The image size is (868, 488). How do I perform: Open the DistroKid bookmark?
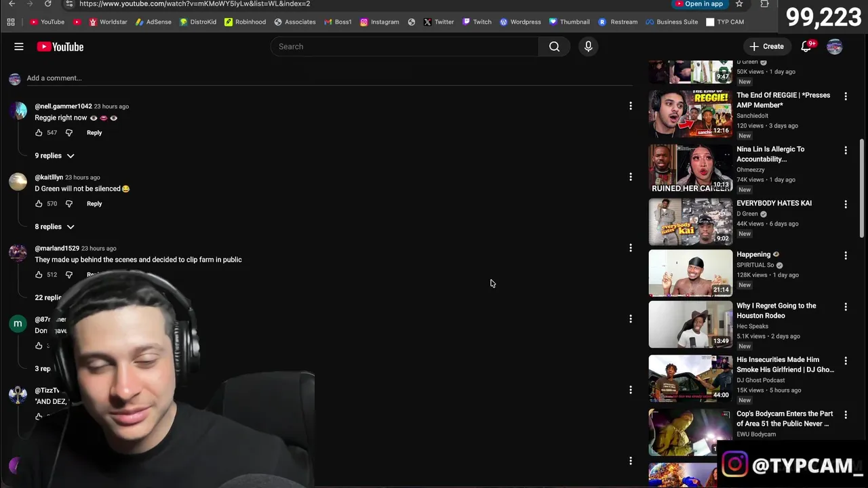click(198, 22)
